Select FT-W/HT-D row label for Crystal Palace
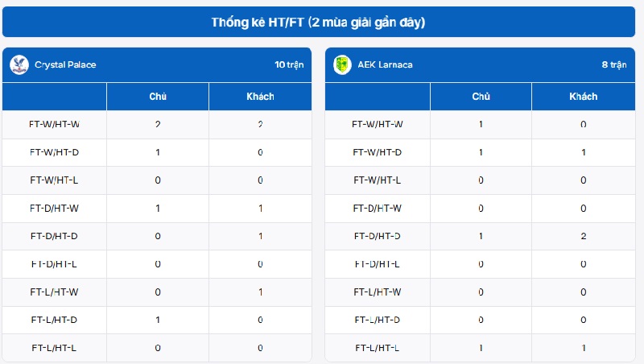 pos(54,152)
